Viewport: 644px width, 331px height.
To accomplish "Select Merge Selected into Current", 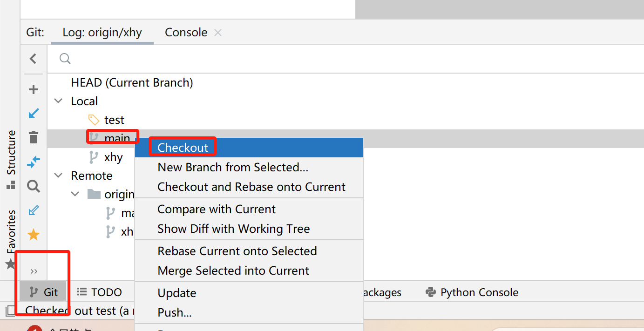I will (233, 270).
